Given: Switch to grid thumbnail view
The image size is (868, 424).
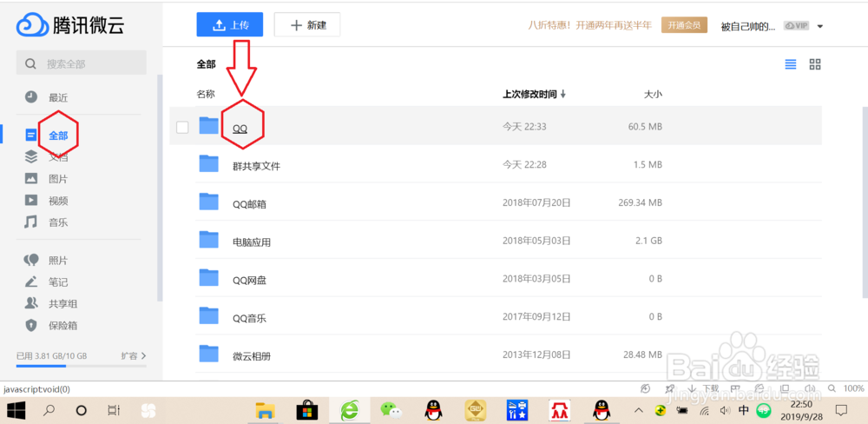Looking at the screenshot, I should click(815, 64).
